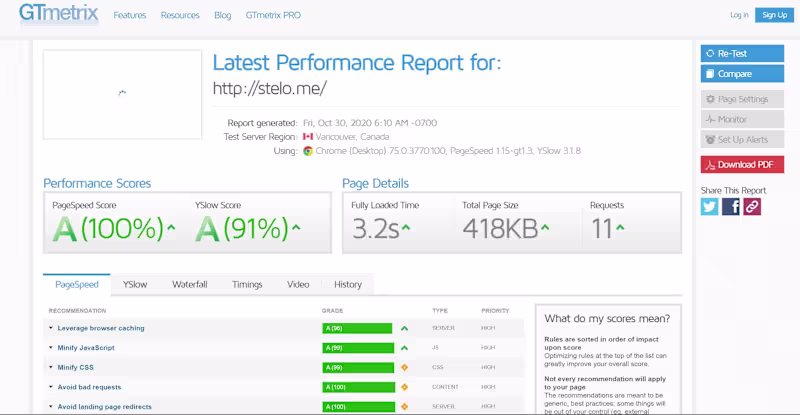This screenshot has width=800, height=415.
Task: Expand Avoid landing page redirects arrow
Action: click(x=51, y=407)
